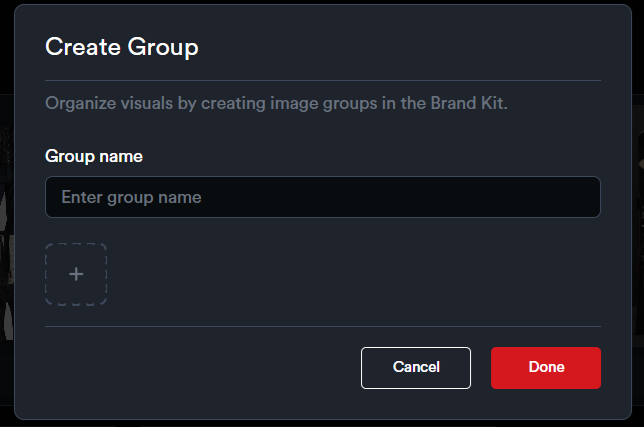Viewport: 644px width, 427px height.
Task: Click the 'Enter group name' placeholder text
Action: (131, 197)
